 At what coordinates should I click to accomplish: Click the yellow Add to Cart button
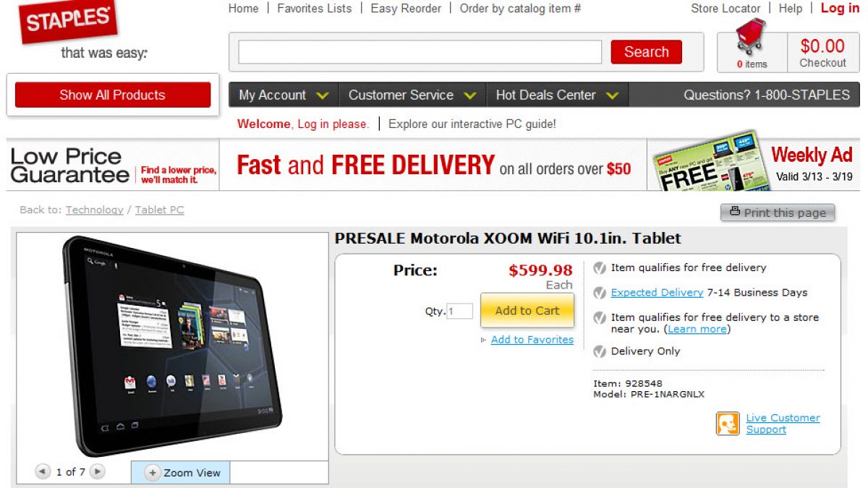click(x=527, y=310)
